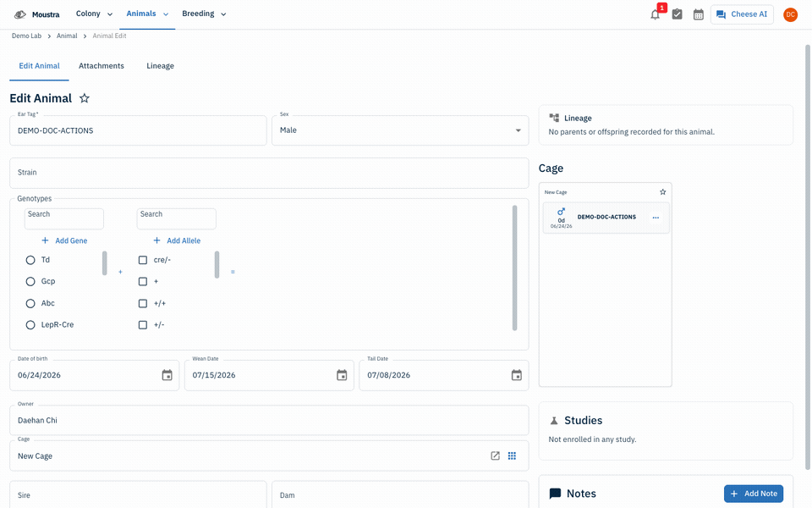Expand the Breeding menu
This screenshot has width=812, height=508.
(204, 14)
